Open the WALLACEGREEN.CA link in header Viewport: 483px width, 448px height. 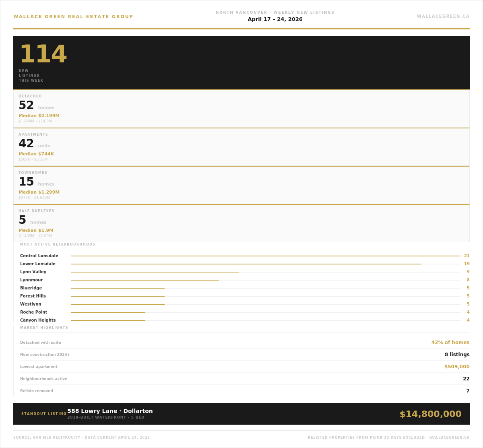point(443,17)
